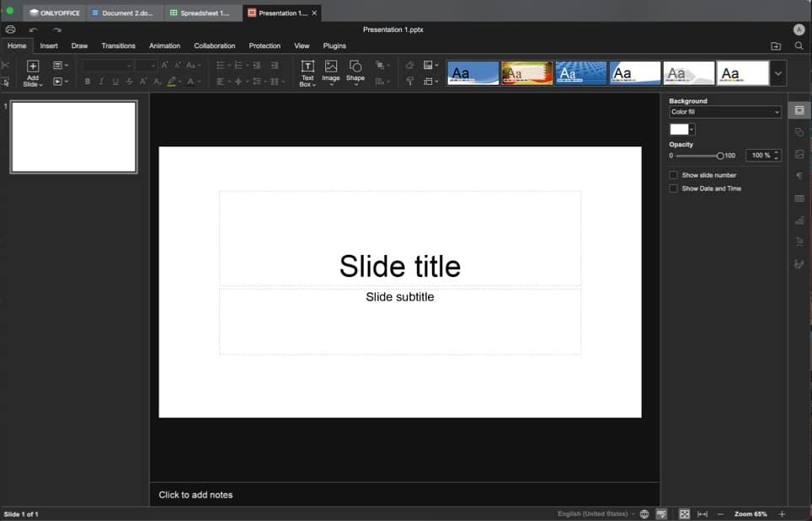Image resolution: width=812 pixels, height=521 pixels.
Task: Open the Change slide layout dropdown
Action: coord(61,65)
